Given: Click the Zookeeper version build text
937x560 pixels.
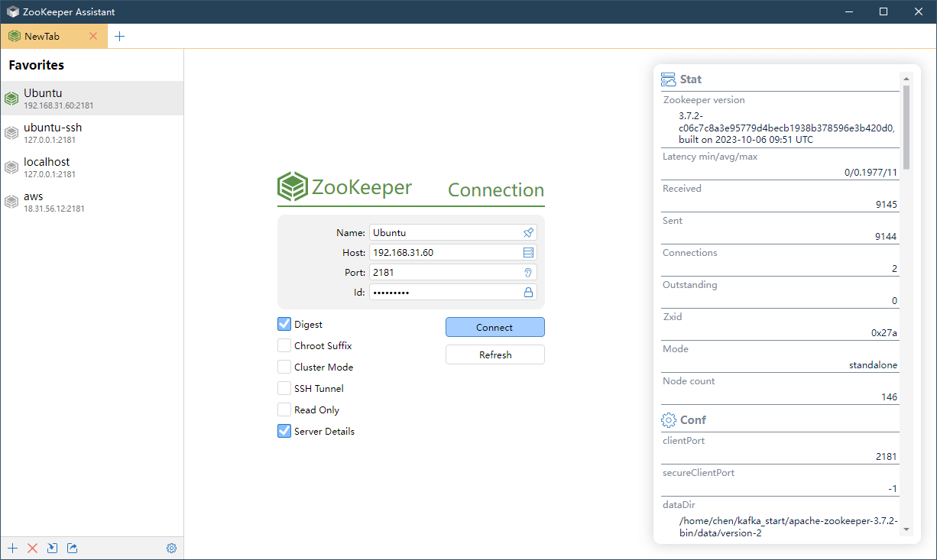Looking at the screenshot, I should point(786,128).
